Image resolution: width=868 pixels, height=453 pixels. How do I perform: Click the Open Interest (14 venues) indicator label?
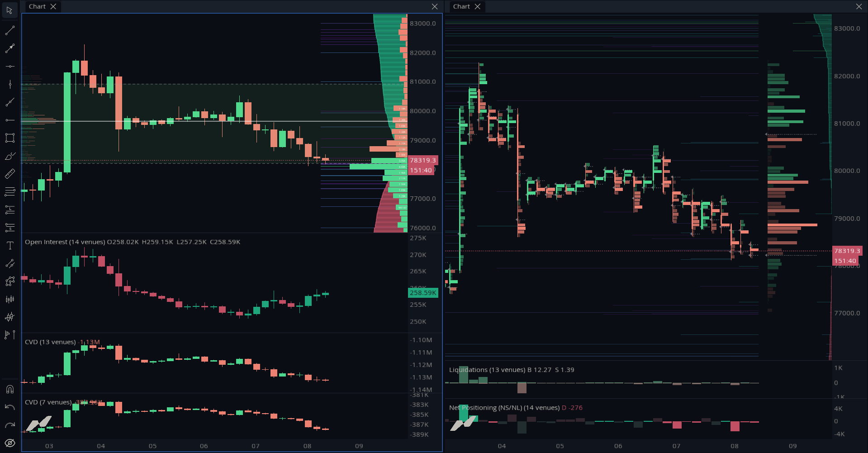coord(65,242)
